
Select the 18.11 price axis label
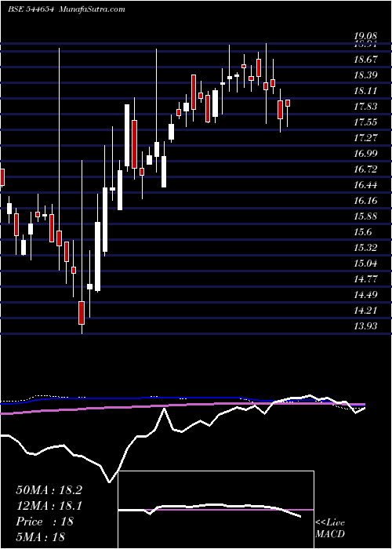(x=365, y=91)
